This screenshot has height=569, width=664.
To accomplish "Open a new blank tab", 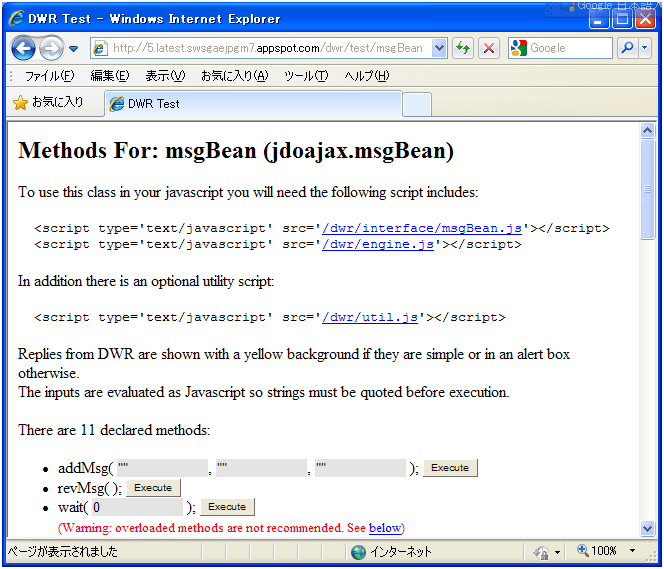I will click(417, 104).
